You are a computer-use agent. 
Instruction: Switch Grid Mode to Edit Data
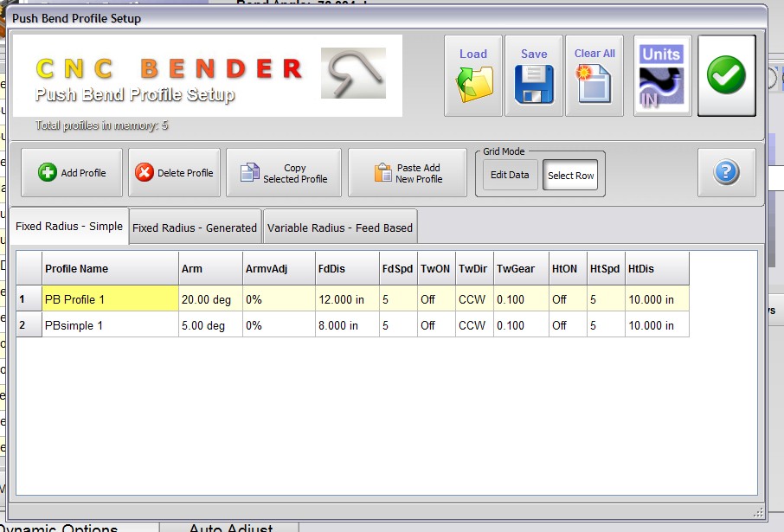(x=510, y=175)
